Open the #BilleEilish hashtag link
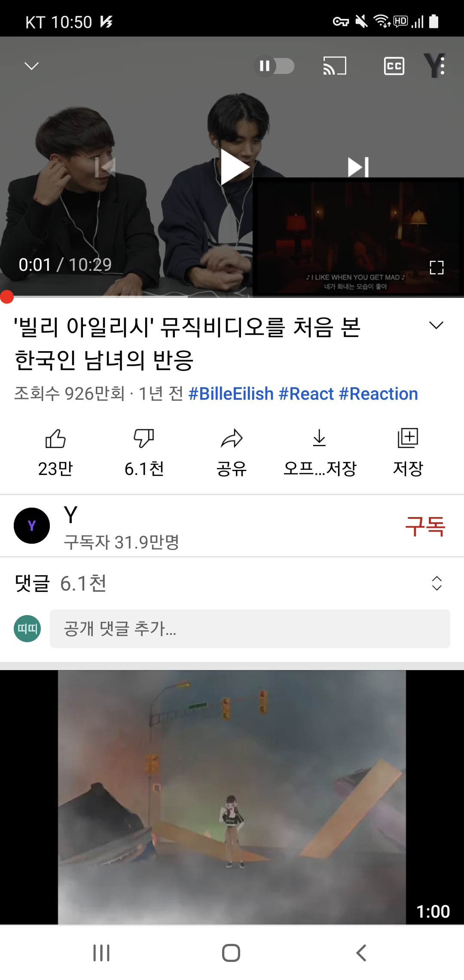The width and height of the screenshot is (464, 980). (231, 394)
